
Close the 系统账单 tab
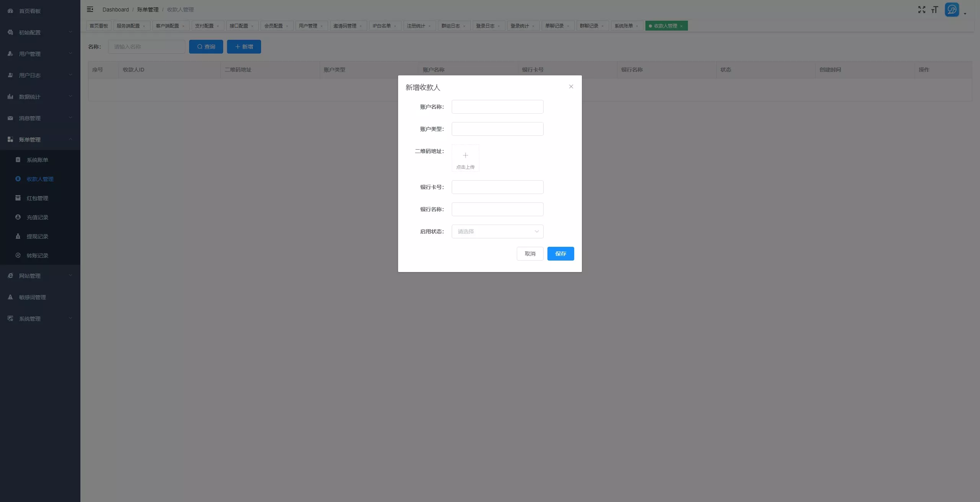[x=637, y=26]
